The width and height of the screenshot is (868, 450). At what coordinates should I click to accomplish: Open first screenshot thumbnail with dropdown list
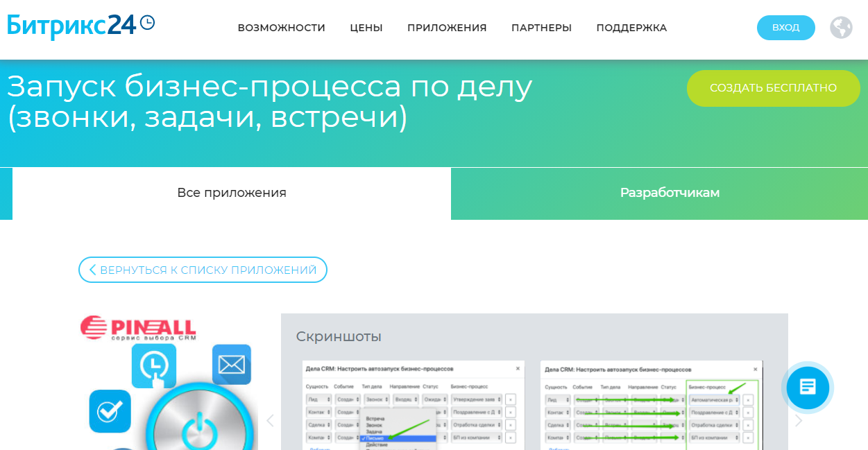click(x=414, y=405)
